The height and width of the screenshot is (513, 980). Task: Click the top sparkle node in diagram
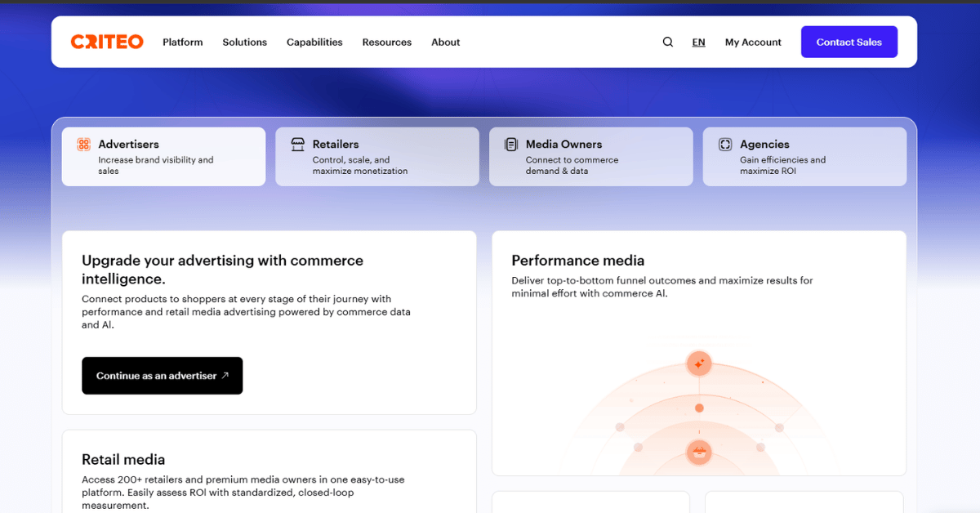(x=699, y=363)
